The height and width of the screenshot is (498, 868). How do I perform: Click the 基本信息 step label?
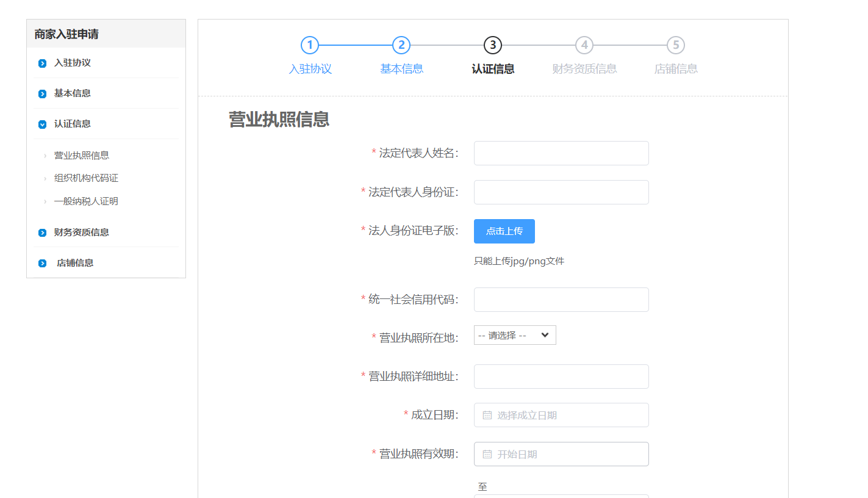(401, 69)
